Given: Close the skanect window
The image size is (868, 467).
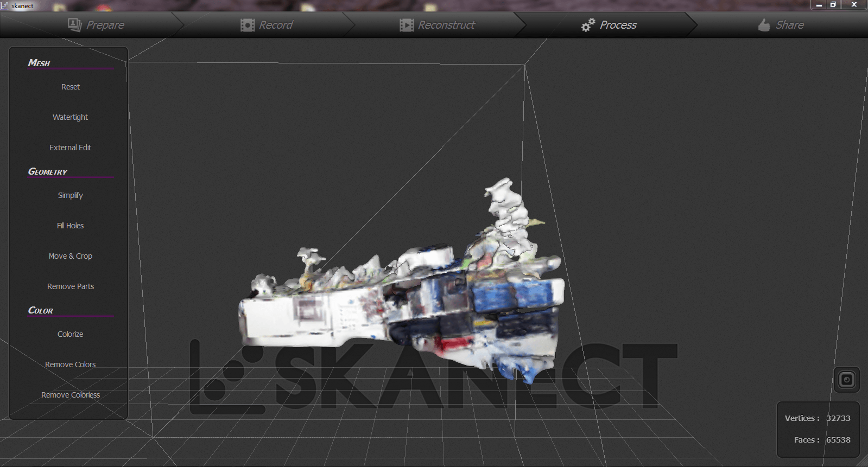Looking at the screenshot, I should click(854, 5).
